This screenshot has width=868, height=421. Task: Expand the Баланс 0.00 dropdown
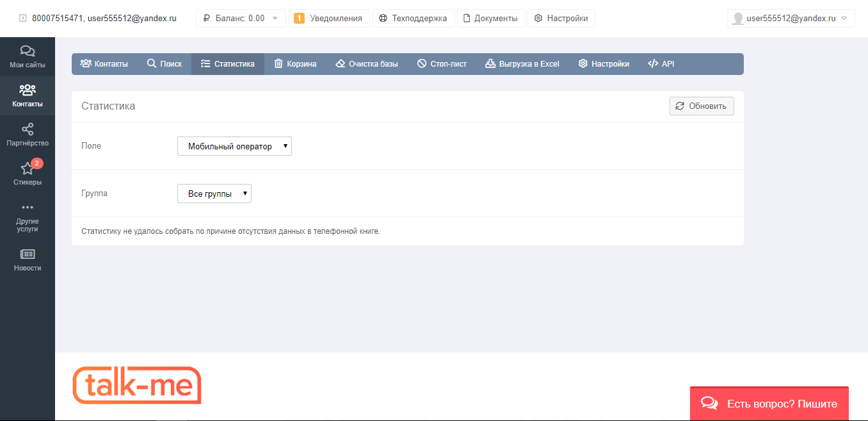[241, 19]
